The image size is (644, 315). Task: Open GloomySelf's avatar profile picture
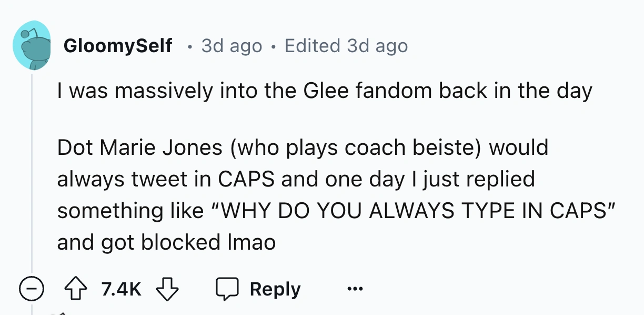click(32, 45)
